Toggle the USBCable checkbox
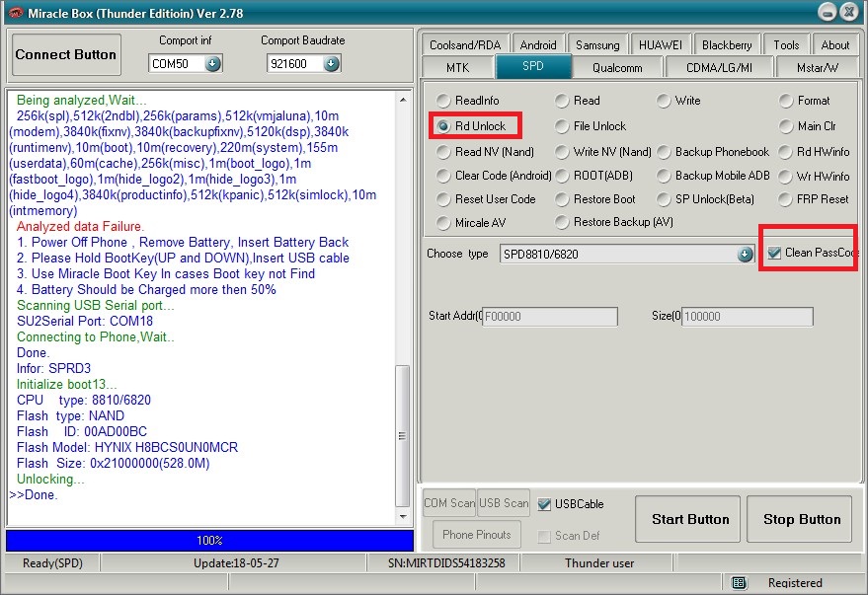The image size is (868, 595). [544, 504]
